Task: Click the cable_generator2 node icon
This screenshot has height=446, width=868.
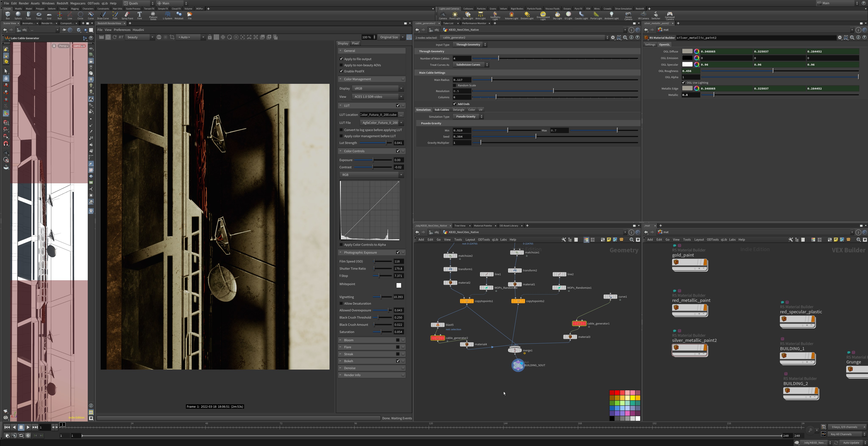Action: [x=438, y=338]
